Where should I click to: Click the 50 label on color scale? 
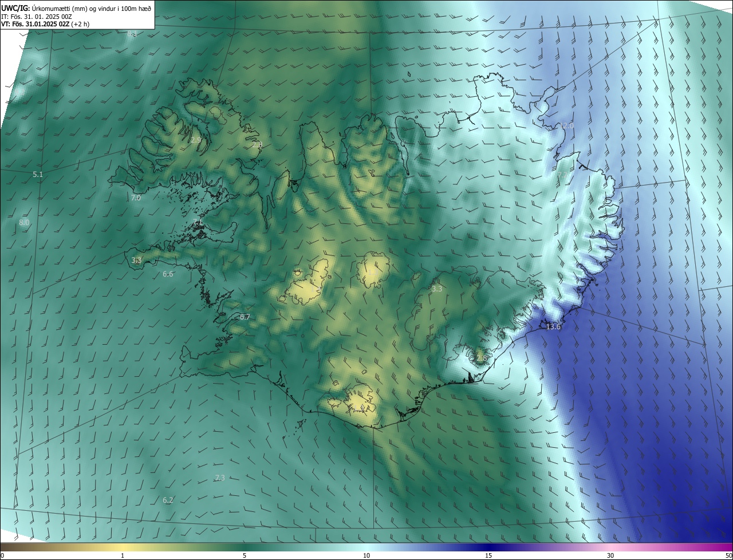pos(728,555)
